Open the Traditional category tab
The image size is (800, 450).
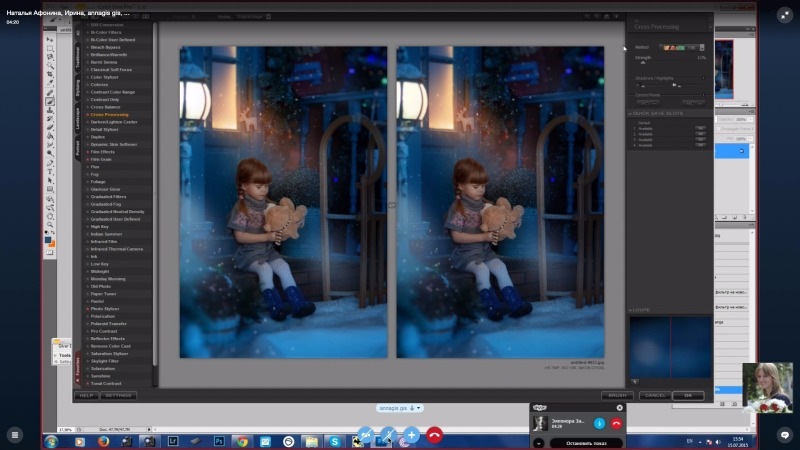coord(78,57)
